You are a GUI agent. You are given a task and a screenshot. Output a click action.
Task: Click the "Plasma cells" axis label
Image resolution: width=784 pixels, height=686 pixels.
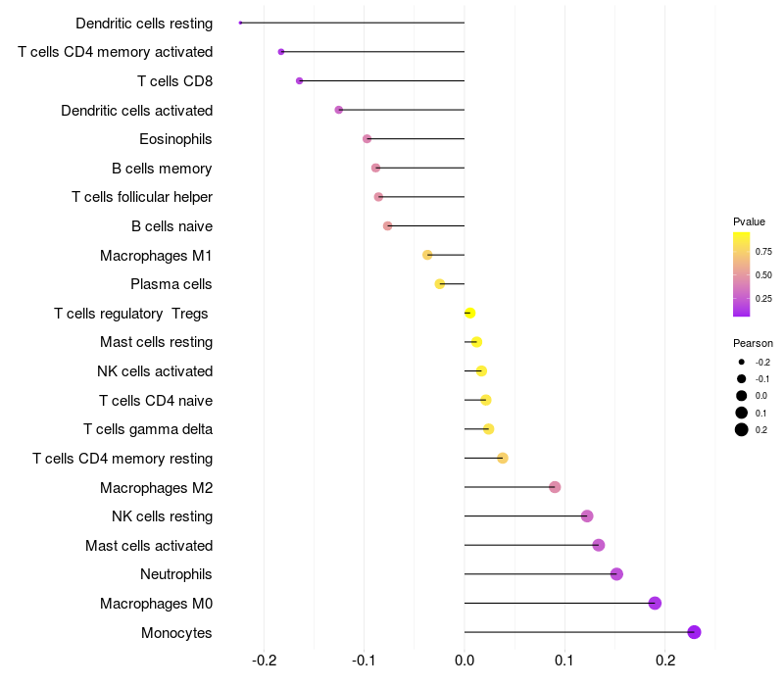pyautogui.click(x=171, y=284)
